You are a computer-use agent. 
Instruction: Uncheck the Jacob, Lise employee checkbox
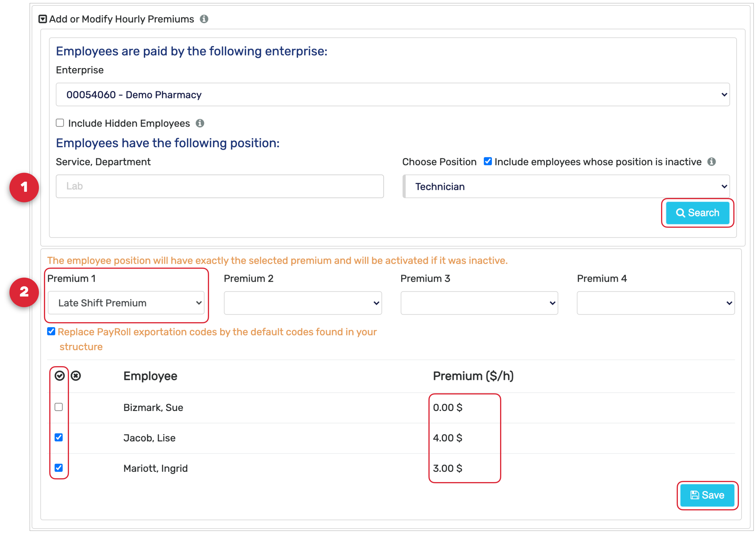(x=59, y=438)
